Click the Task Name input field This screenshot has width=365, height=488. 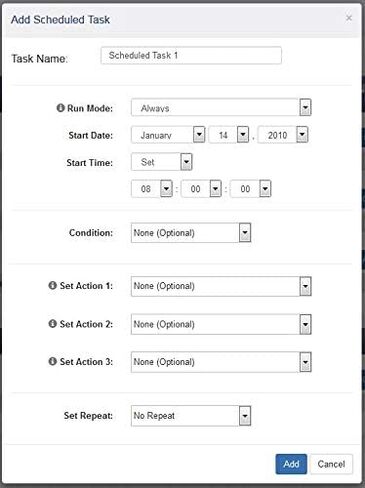191,55
